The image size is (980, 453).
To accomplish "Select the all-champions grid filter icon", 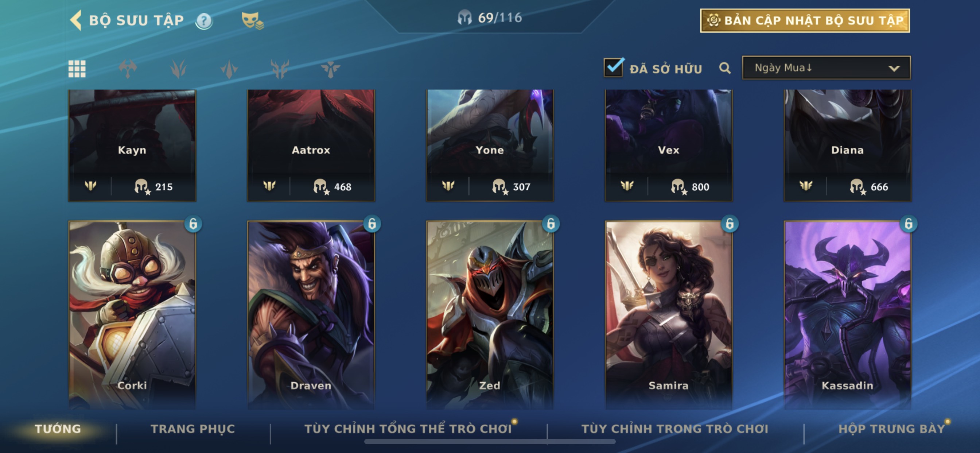I will (77, 69).
